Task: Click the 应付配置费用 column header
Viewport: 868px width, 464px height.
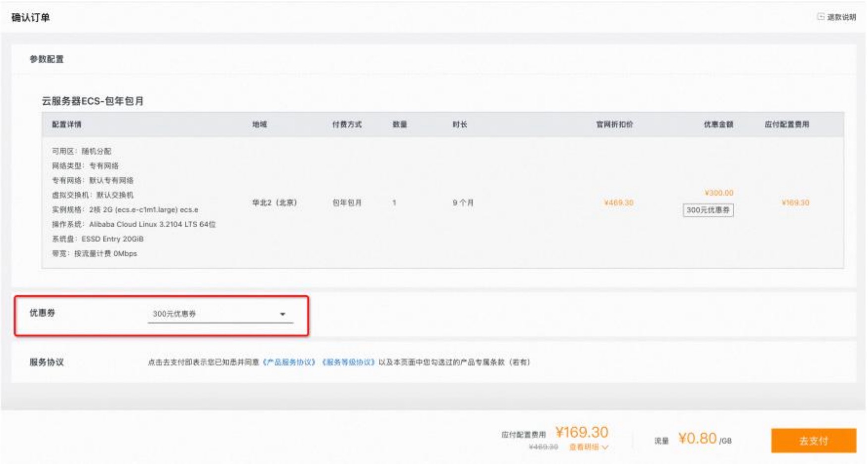Action: tap(787, 124)
